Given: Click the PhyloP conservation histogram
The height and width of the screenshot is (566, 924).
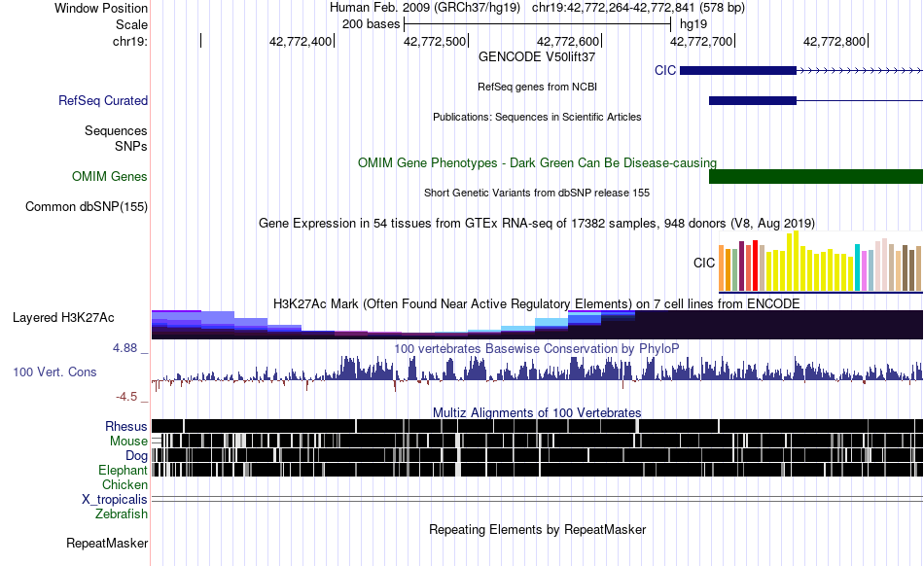Looking at the screenshot, I should 537,372.
